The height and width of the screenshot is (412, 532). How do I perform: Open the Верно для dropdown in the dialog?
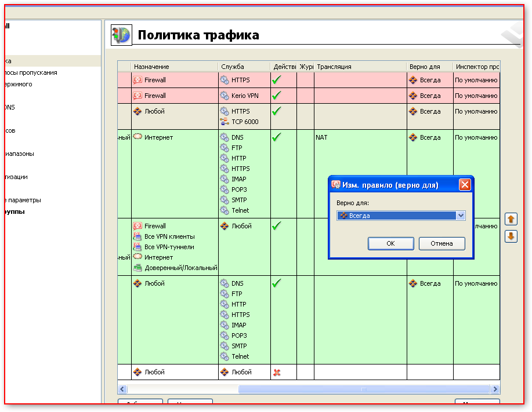point(461,216)
